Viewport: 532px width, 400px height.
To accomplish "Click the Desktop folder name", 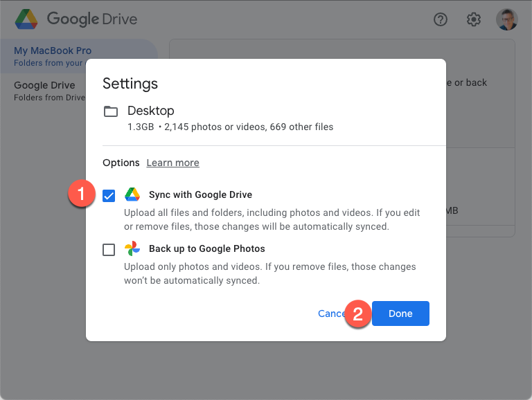I will [150, 111].
